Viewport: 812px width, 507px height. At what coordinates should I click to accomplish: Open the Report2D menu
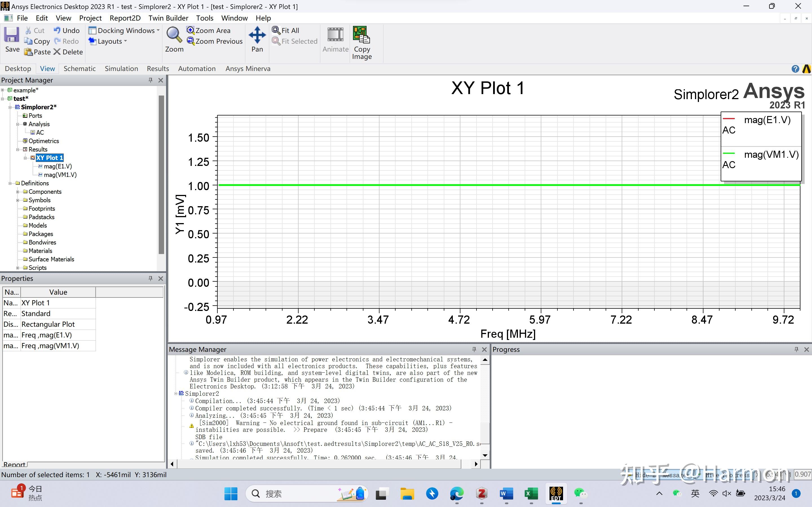click(x=125, y=18)
